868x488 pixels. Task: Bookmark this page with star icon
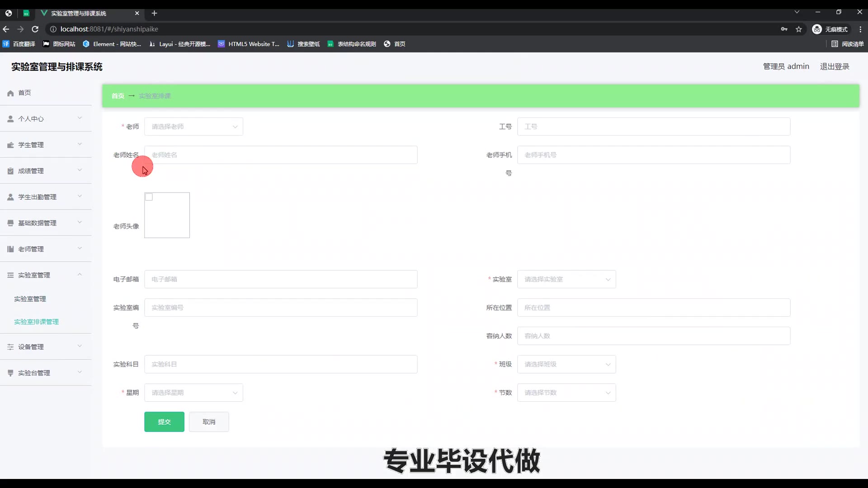tap(799, 29)
